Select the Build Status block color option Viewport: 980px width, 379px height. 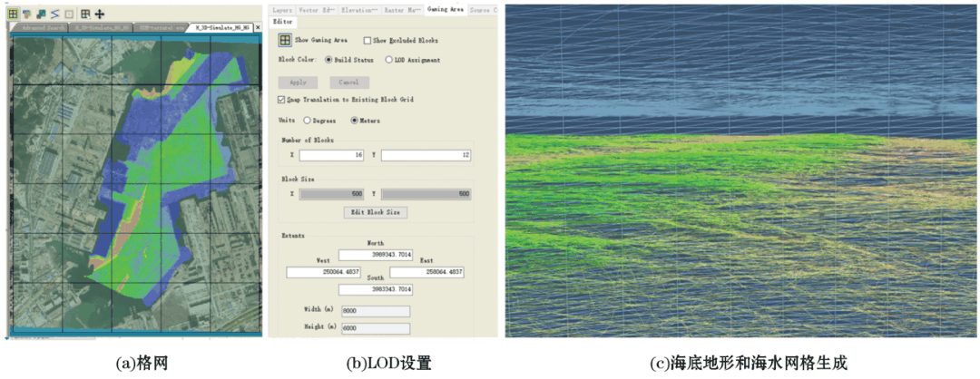click(328, 61)
